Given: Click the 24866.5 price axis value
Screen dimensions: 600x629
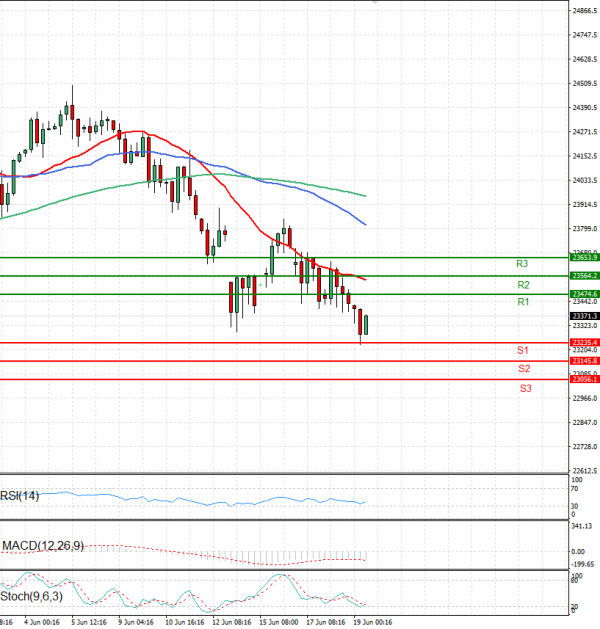Looking at the screenshot, I should tap(585, 11).
